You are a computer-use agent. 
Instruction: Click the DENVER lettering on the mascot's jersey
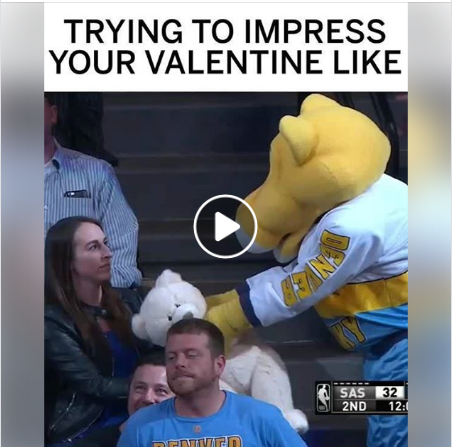point(315,270)
